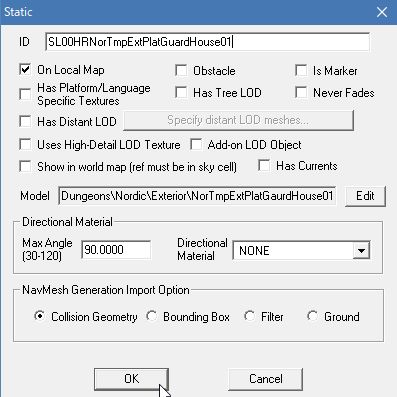Click the Edit button beside Model

click(x=365, y=196)
